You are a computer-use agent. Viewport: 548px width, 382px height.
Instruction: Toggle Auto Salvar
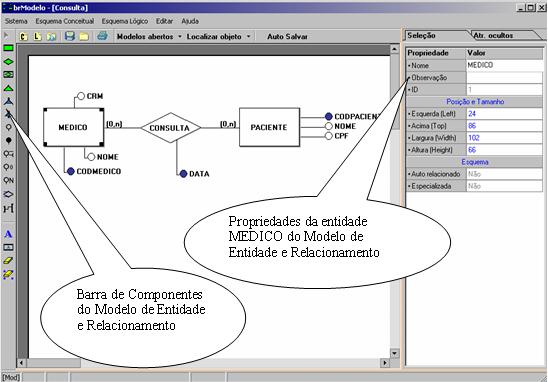287,36
